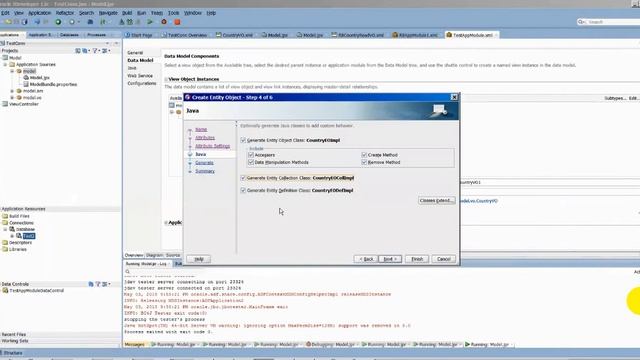Click the Help button in wizard

coord(199,259)
